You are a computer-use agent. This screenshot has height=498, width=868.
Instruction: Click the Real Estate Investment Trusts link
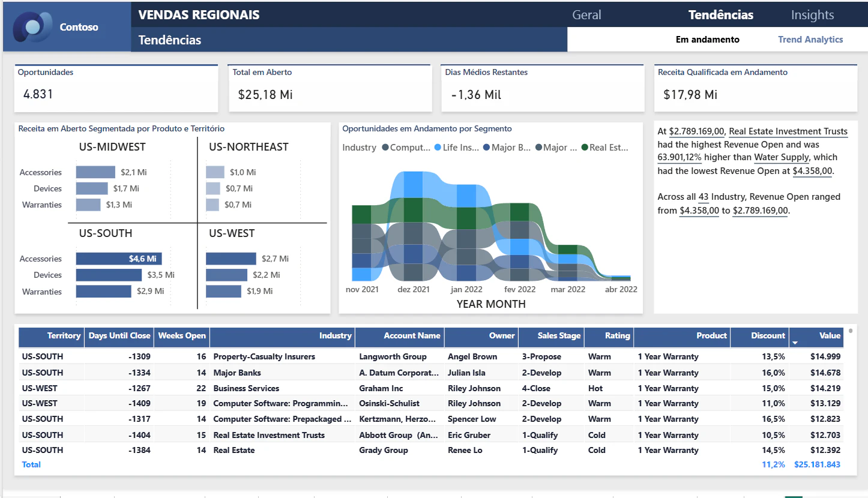(788, 131)
